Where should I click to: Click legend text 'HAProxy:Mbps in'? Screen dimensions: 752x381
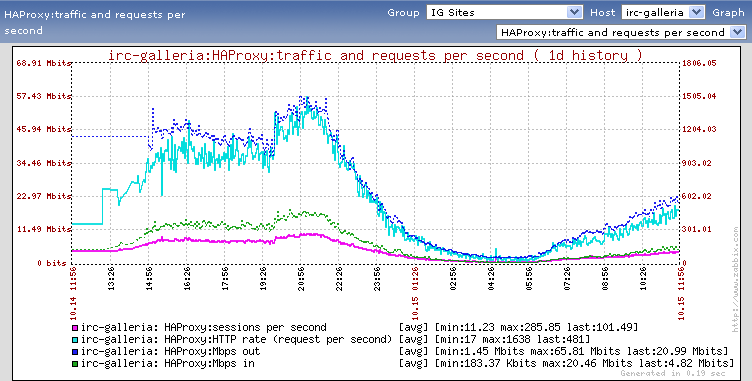(209, 364)
